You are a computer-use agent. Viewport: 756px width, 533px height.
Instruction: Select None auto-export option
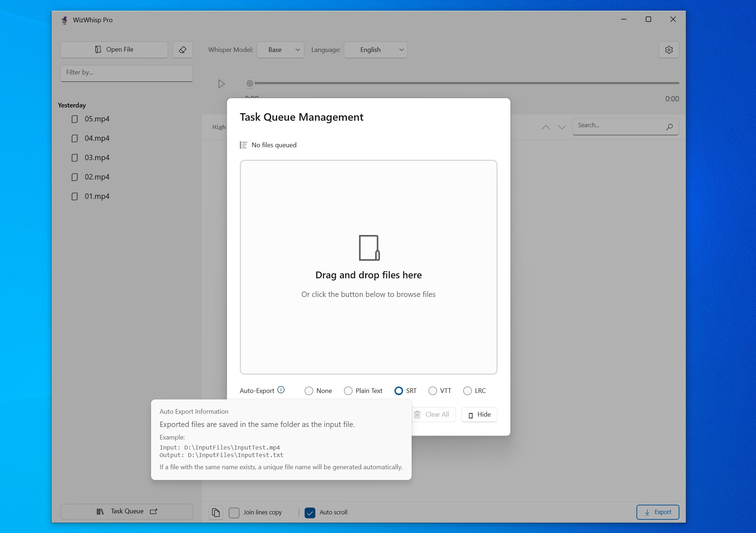[x=318, y=391]
